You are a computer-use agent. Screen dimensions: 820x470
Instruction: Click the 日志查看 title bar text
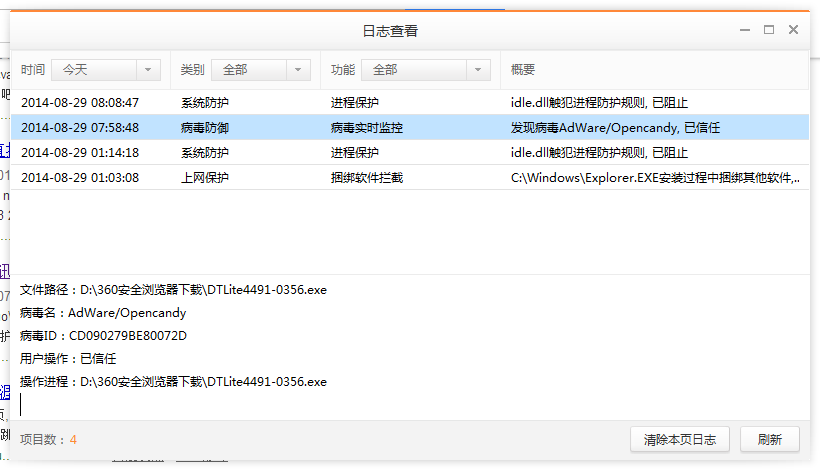tap(390, 31)
